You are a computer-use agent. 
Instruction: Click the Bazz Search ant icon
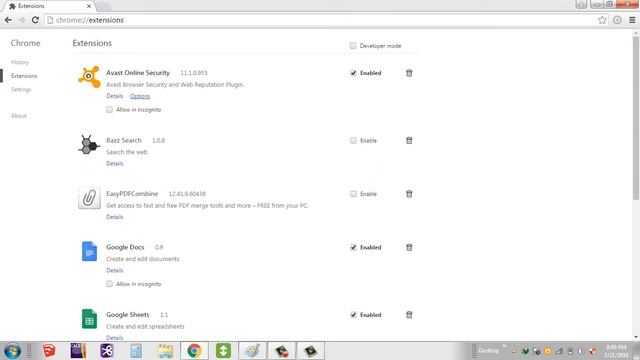89,144
